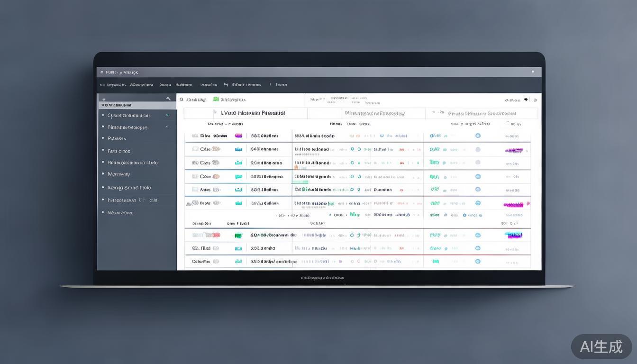Click the blue circle icon in first table row
Image resolution: width=637 pixels, height=364 pixels.
pos(478,136)
